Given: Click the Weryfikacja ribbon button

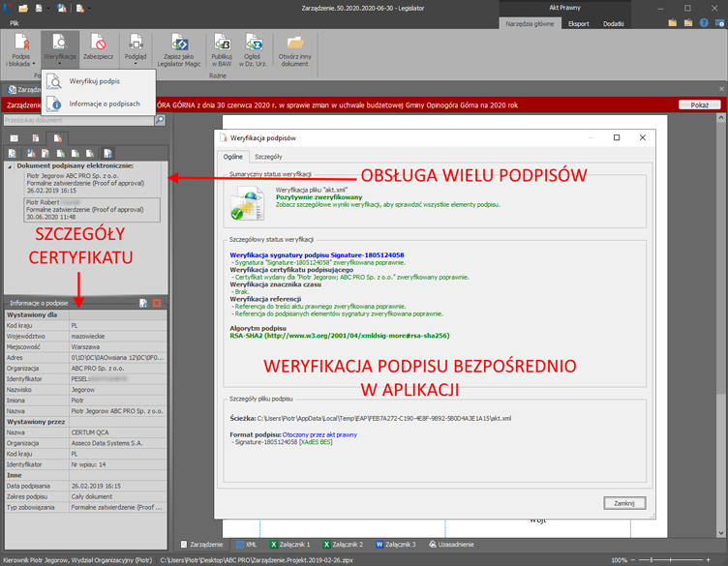Looking at the screenshot, I should point(60,50).
